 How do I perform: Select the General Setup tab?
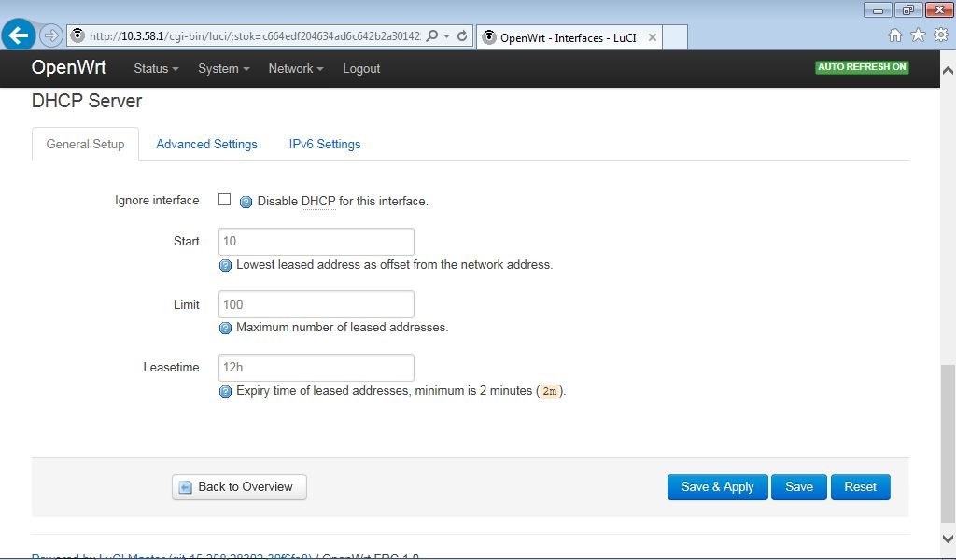click(x=85, y=145)
